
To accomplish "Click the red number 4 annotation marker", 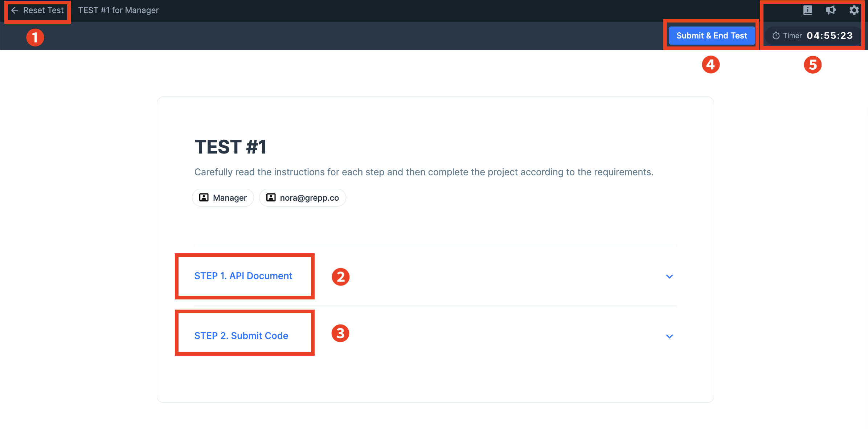I will click(x=711, y=65).
